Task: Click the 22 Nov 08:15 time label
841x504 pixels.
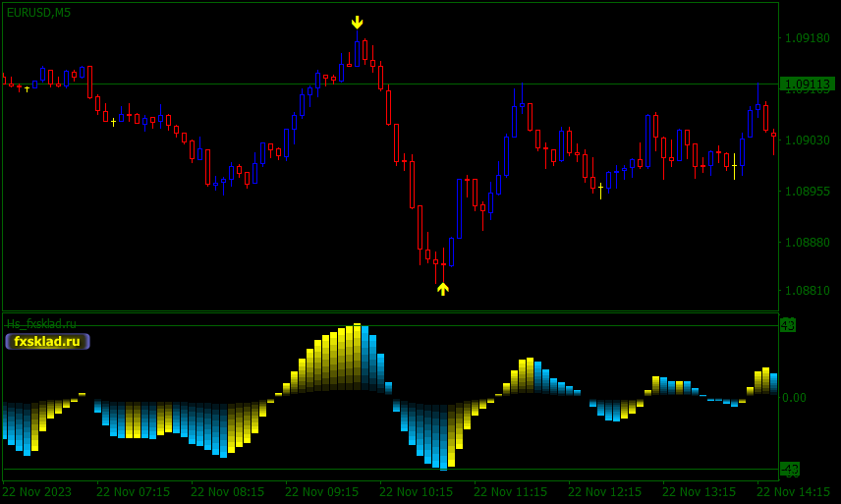Action: coord(227,491)
